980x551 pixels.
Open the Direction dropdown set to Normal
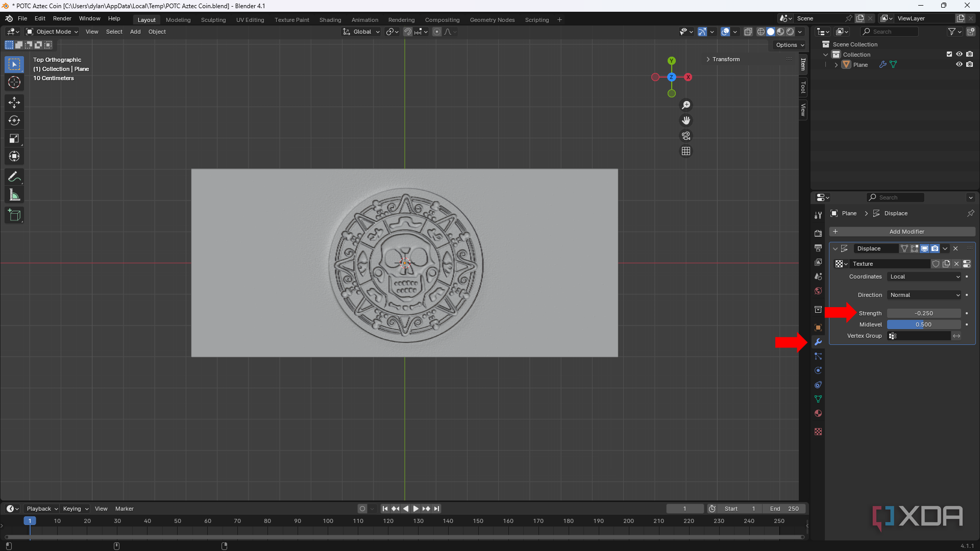pyautogui.click(x=924, y=295)
